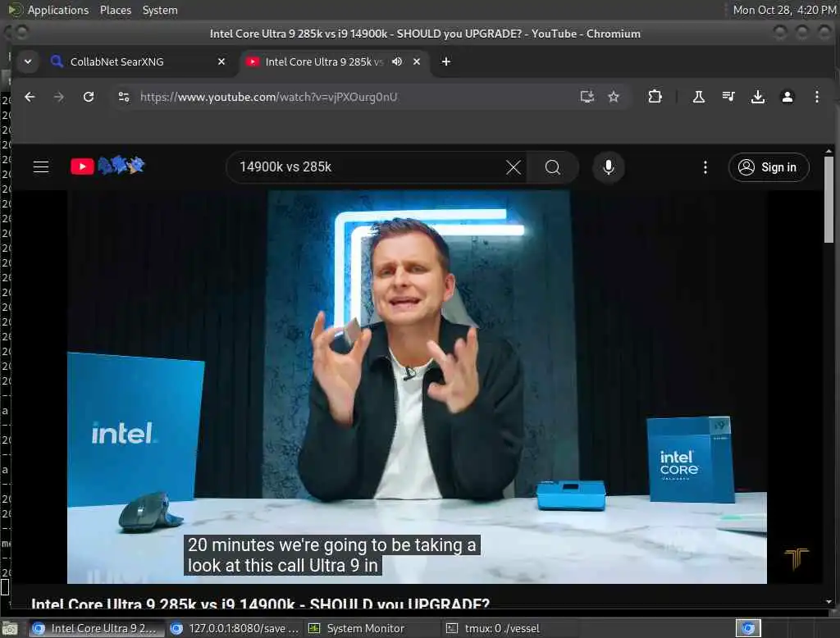Go back to the previous page

coord(30,97)
